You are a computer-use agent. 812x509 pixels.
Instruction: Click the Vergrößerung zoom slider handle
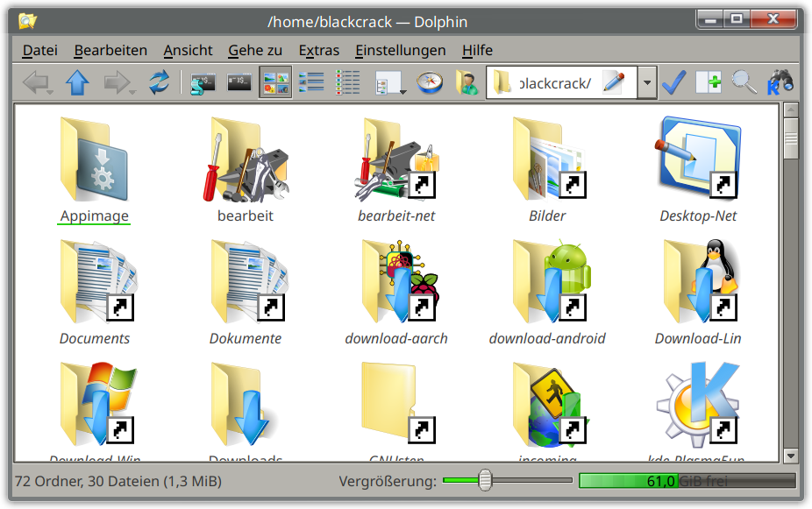tap(485, 480)
